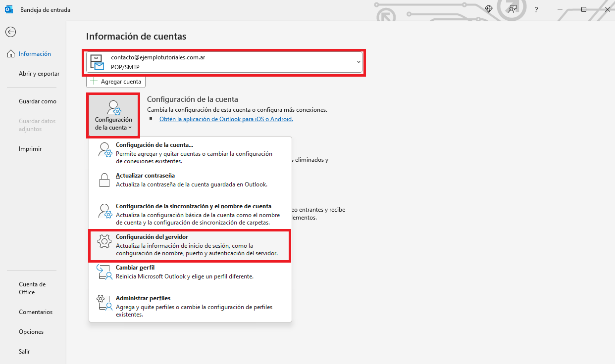Choose Guardar como in the sidebar
The width and height of the screenshot is (615, 364).
pyautogui.click(x=38, y=101)
